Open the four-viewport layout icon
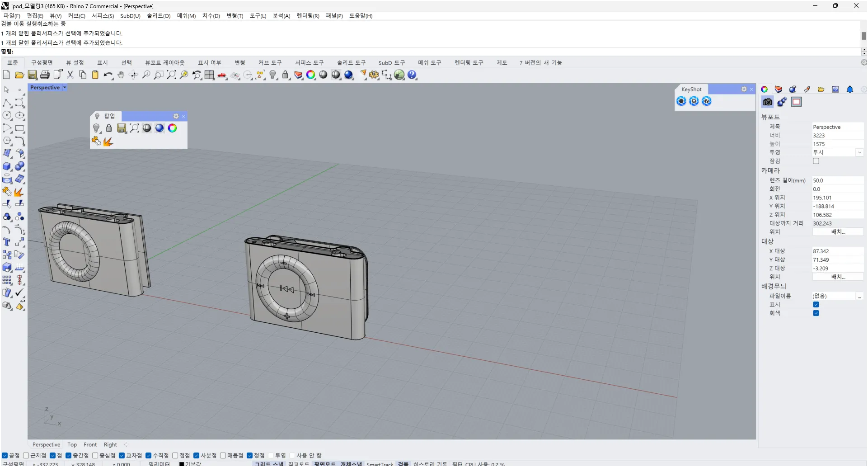Screen dimensions: 868x467 point(209,75)
